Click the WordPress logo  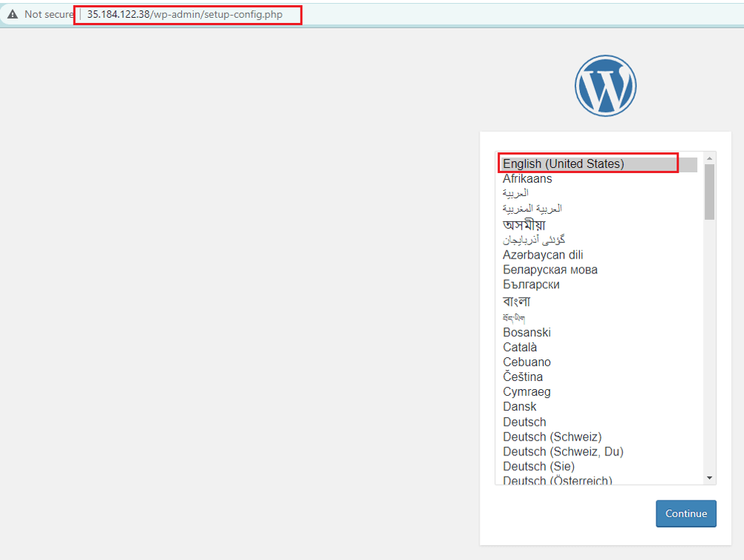click(605, 86)
